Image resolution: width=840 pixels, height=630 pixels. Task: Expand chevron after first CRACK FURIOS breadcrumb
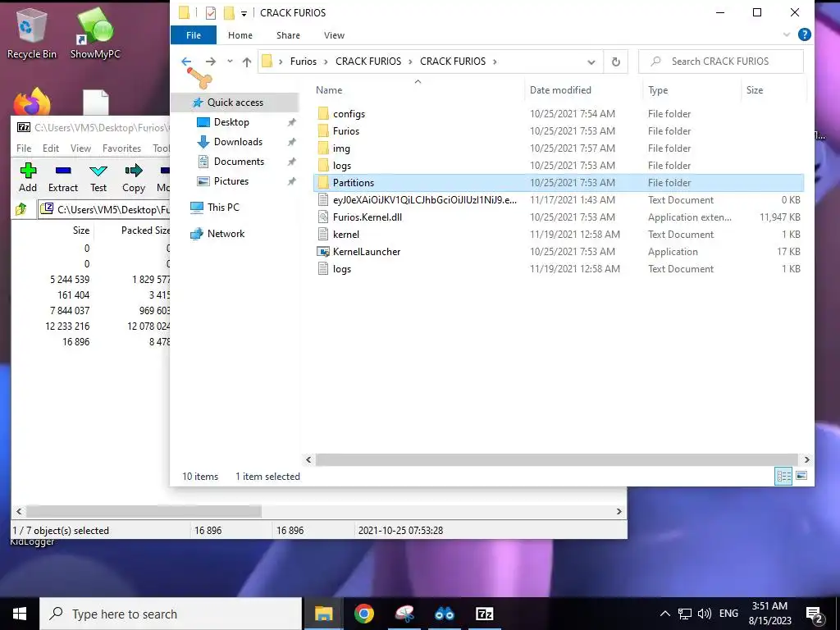tap(410, 62)
